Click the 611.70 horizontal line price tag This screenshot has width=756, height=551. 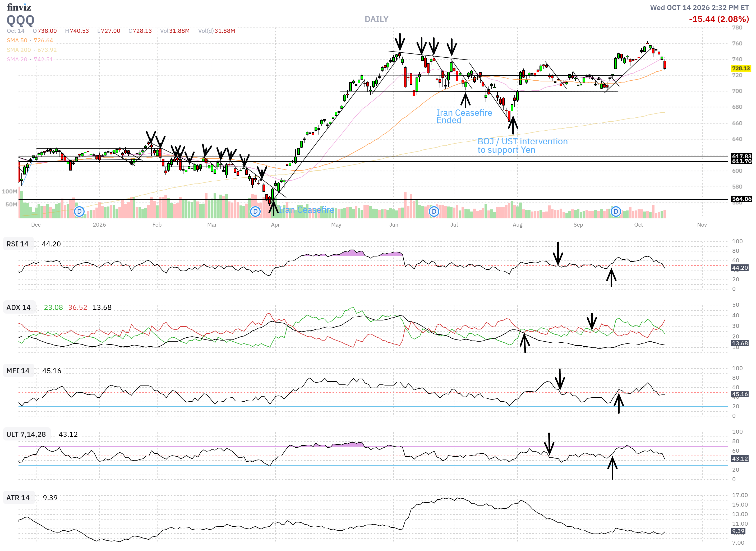[x=742, y=161]
